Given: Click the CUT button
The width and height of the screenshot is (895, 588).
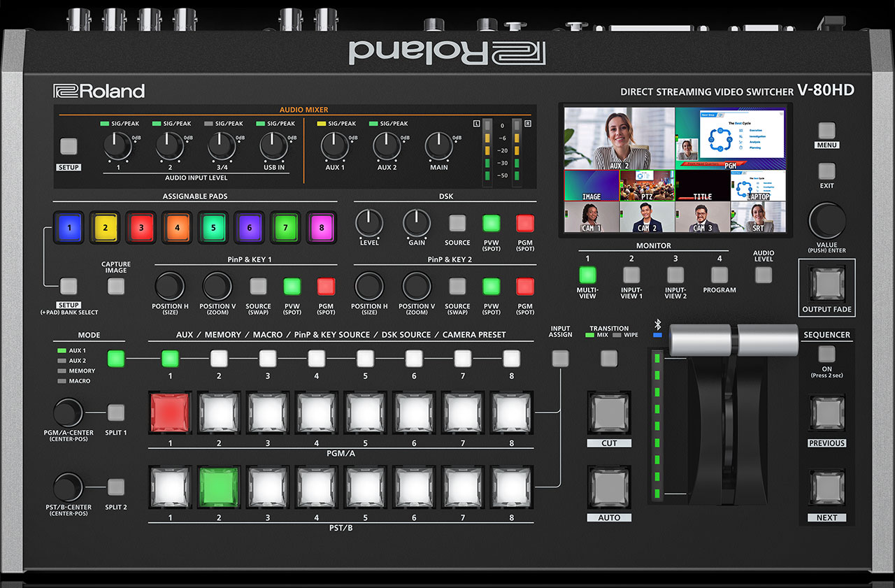Looking at the screenshot, I should pyautogui.click(x=609, y=413).
